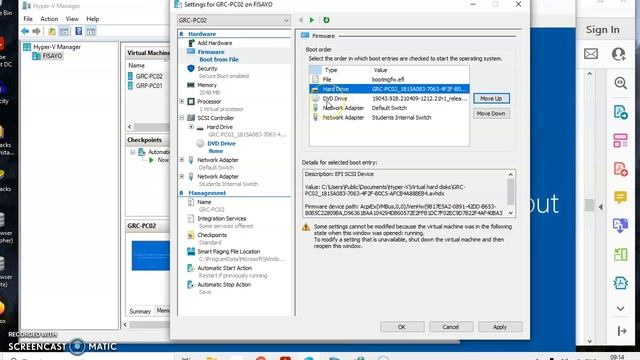
Task: Select GRP-PC01 in Virtual Machines list
Action: coord(149,86)
